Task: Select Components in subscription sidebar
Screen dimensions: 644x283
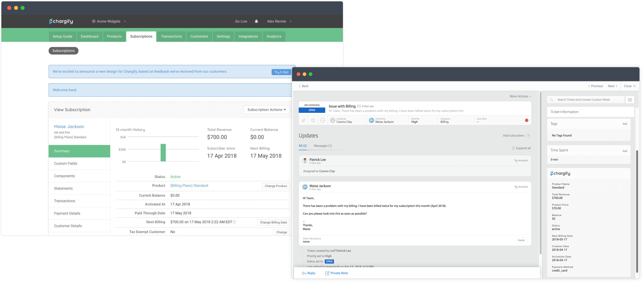Action: pos(79,176)
